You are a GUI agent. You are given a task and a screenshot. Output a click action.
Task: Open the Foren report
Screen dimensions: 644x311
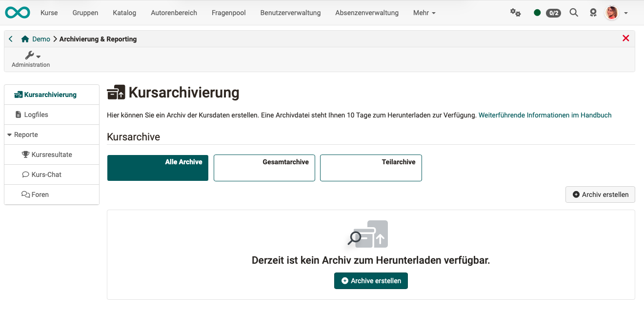41,194
